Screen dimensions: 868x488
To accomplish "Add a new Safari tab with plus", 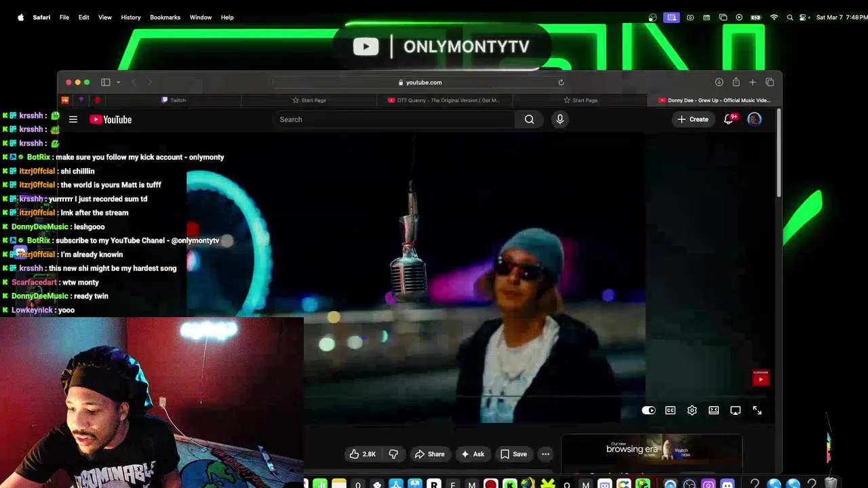I will [x=752, y=82].
